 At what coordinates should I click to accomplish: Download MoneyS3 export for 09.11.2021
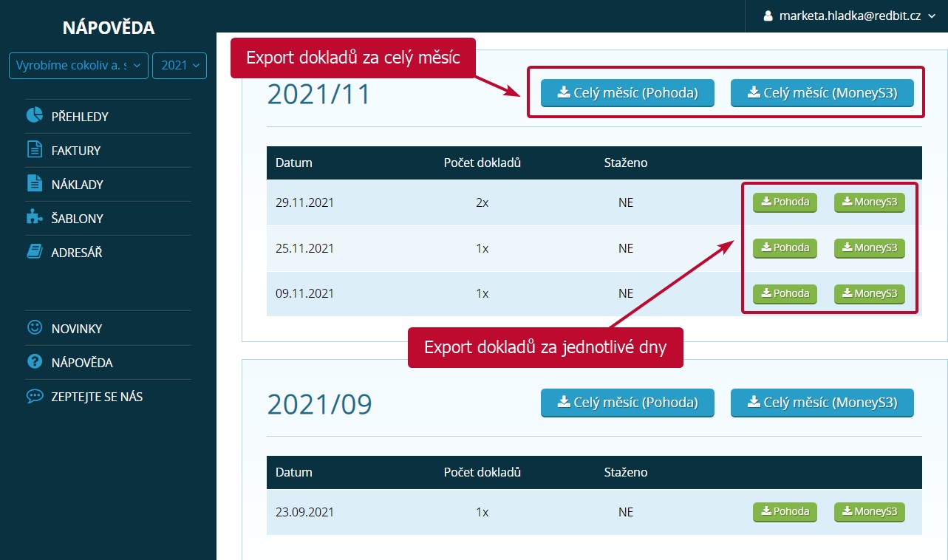[870, 294]
